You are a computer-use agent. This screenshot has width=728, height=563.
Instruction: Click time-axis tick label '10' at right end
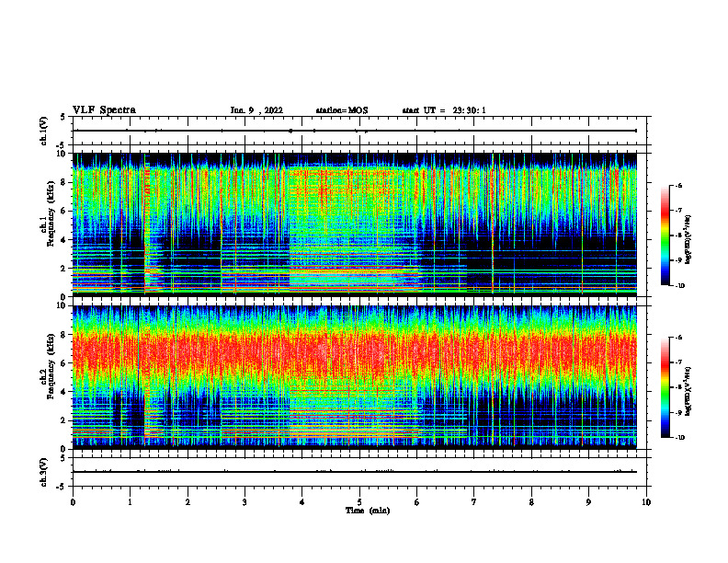pos(646,502)
